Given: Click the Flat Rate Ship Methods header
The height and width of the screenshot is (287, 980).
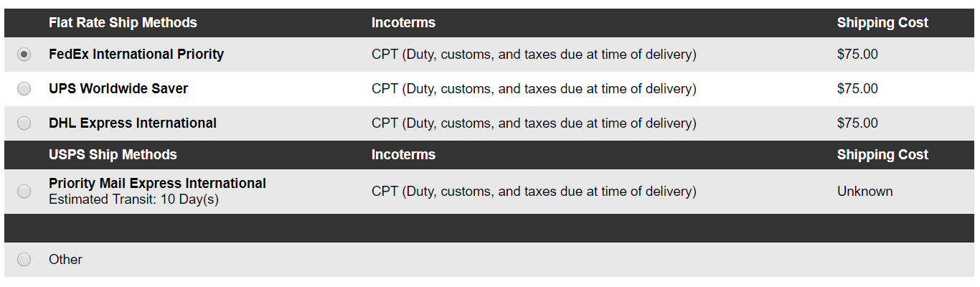Looking at the screenshot, I should coord(123,23).
